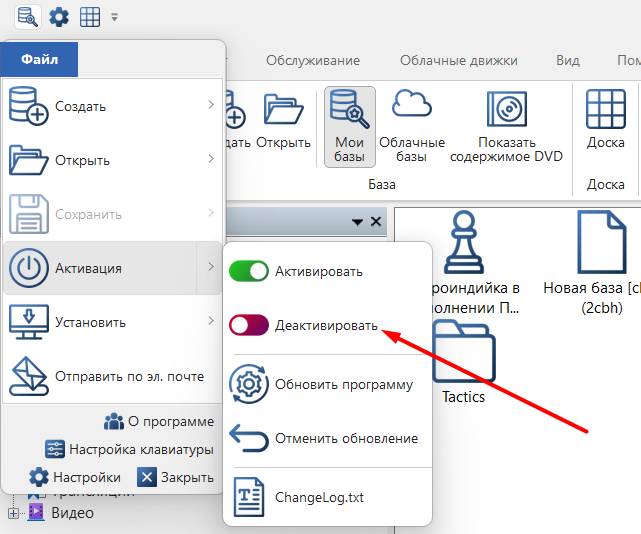Toggle the green Активировать switch
641x534 pixels.
[x=249, y=271]
